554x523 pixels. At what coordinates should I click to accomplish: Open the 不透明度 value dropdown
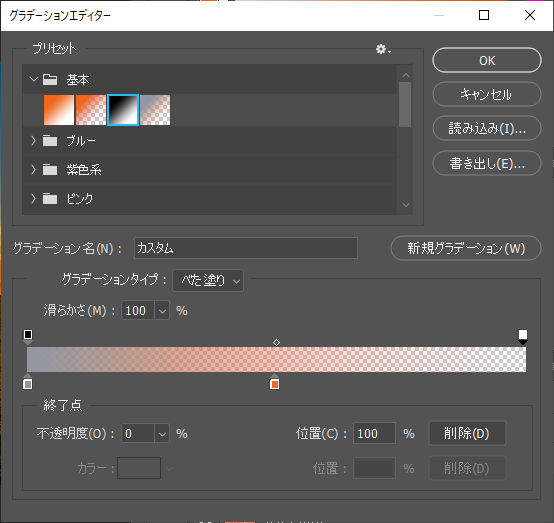tap(162, 434)
